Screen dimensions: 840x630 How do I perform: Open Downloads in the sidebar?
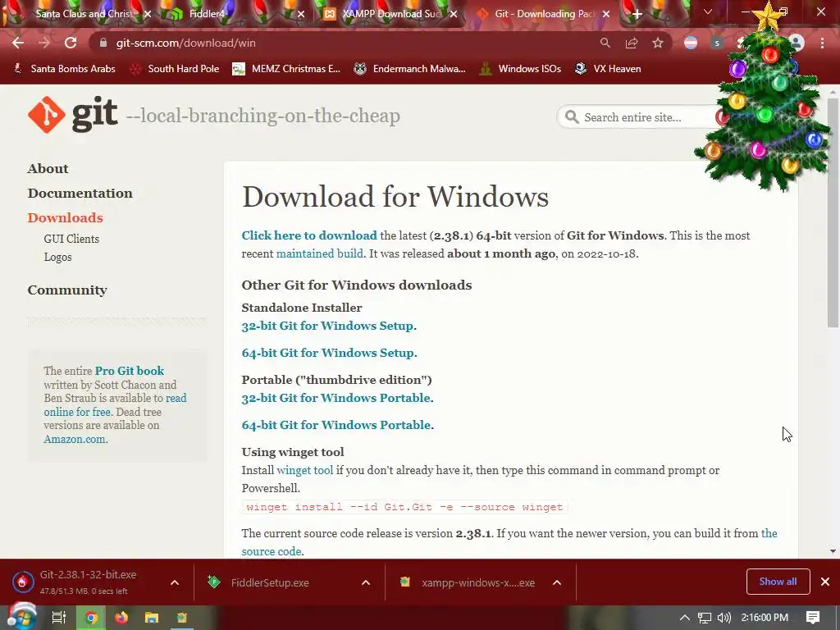pyautogui.click(x=65, y=218)
